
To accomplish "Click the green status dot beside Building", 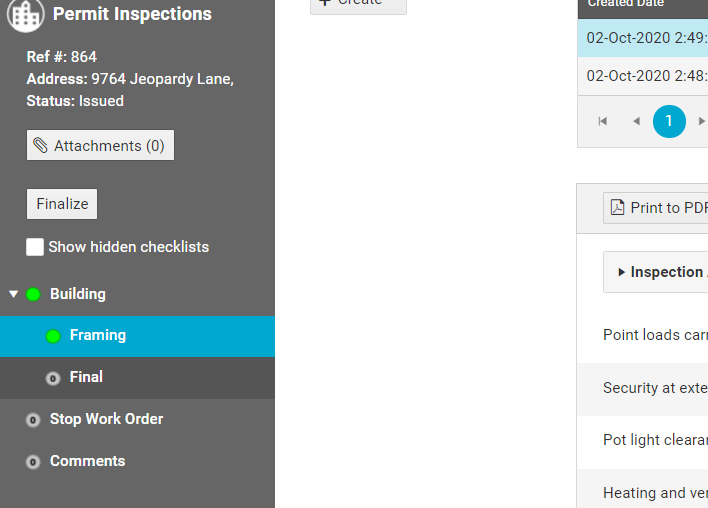I will pos(33,295).
